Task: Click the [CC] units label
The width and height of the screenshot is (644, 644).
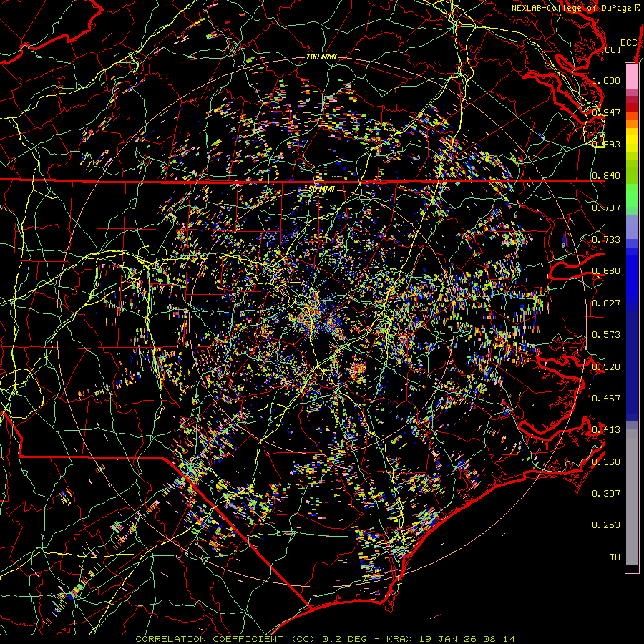Action: pyautogui.click(x=611, y=49)
